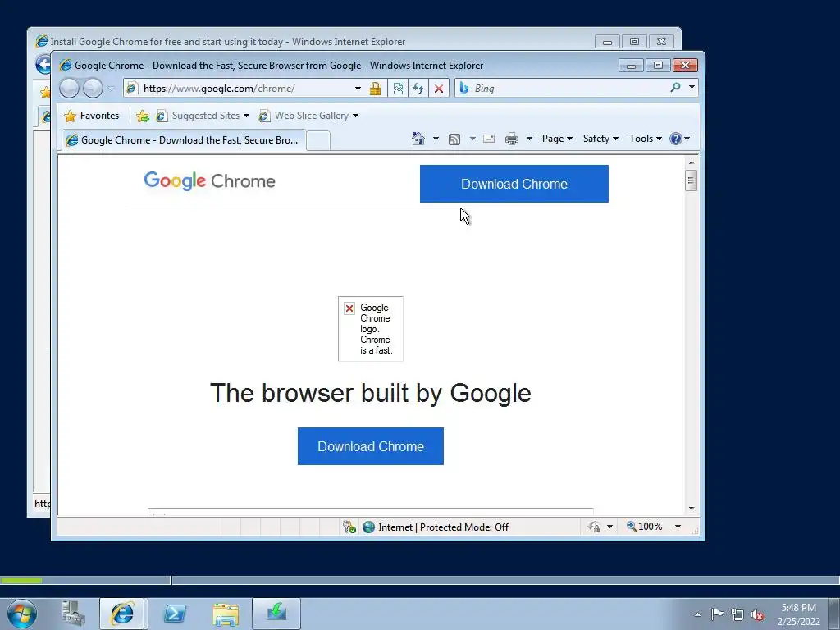Image resolution: width=840 pixels, height=630 pixels.
Task: Expand the Home button dropdown arrow
Action: click(436, 139)
